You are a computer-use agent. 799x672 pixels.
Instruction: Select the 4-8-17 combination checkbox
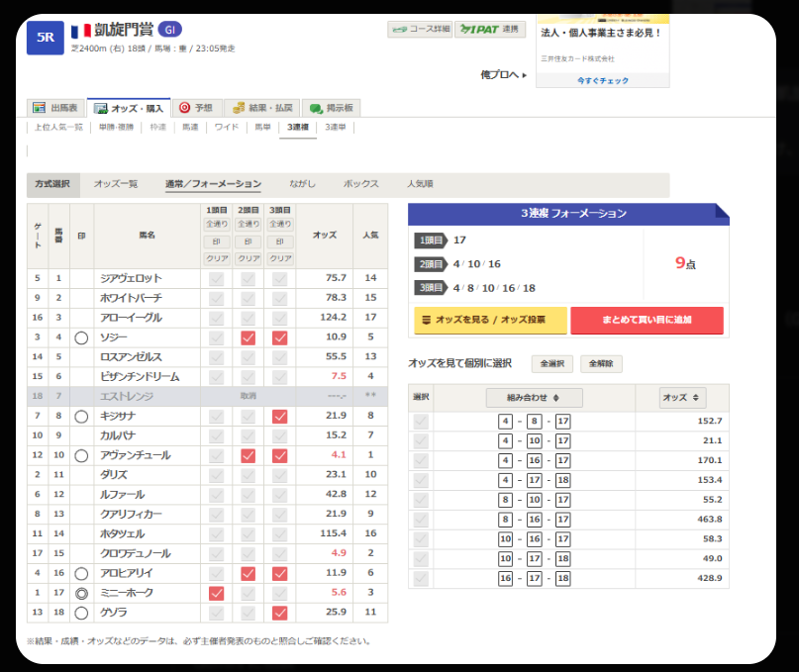(x=421, y=422)
